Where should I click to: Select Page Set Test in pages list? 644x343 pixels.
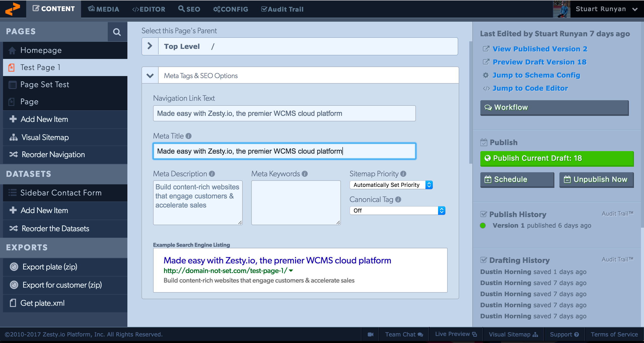pos(65,85)
